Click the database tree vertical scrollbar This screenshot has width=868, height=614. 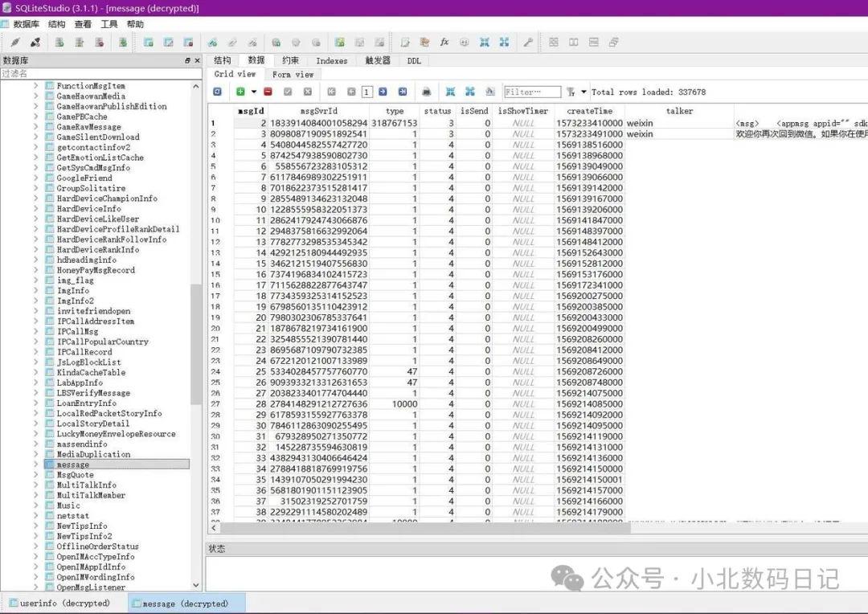(x=195, y=343)
